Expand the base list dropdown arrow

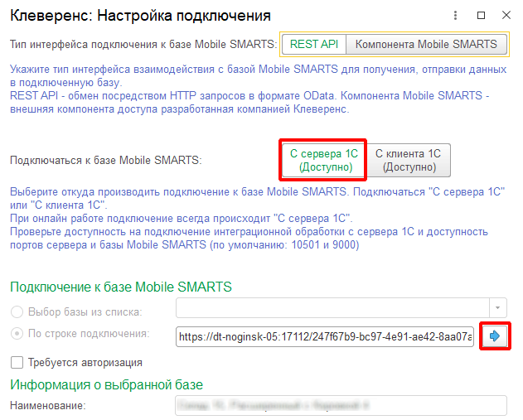tap(497, 307)
